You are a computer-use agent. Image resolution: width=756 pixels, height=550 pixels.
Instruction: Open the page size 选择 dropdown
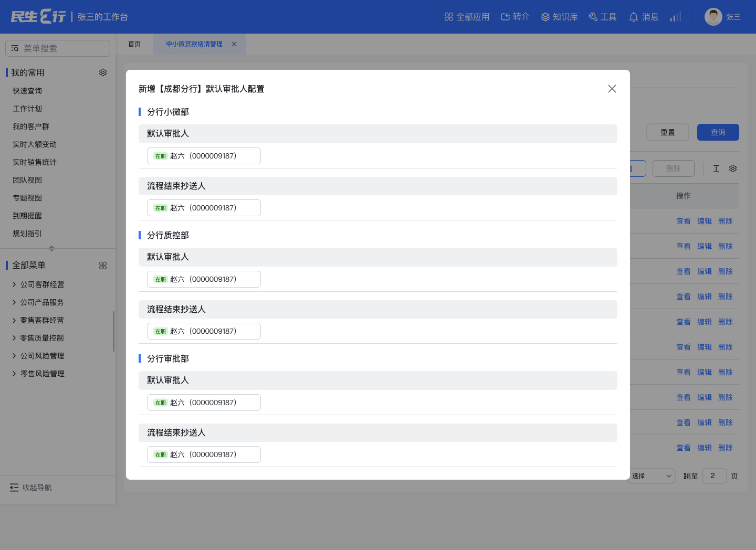(x=653, y=476)
